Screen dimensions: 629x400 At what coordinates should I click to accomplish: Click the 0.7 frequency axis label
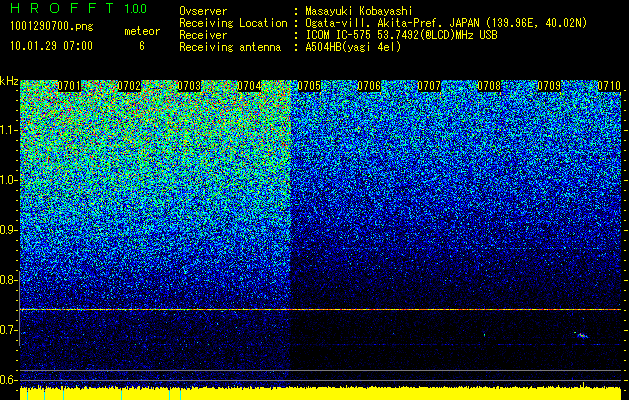pos(8,330)
